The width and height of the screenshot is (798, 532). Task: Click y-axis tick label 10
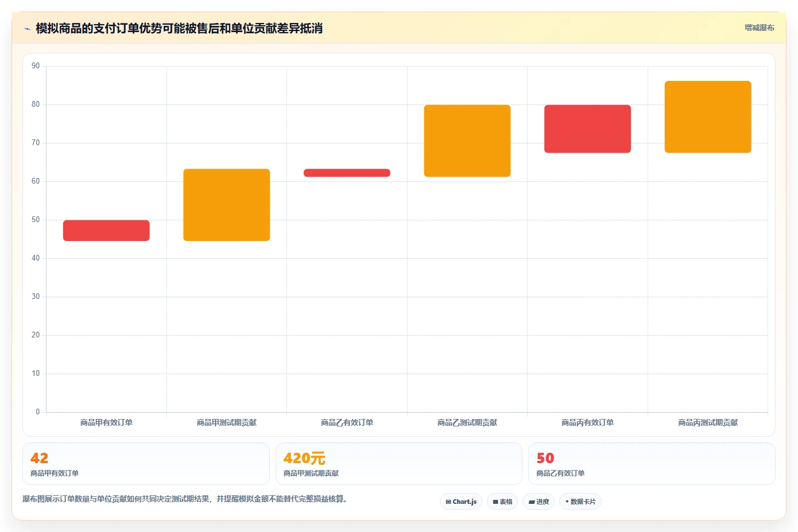36,374
